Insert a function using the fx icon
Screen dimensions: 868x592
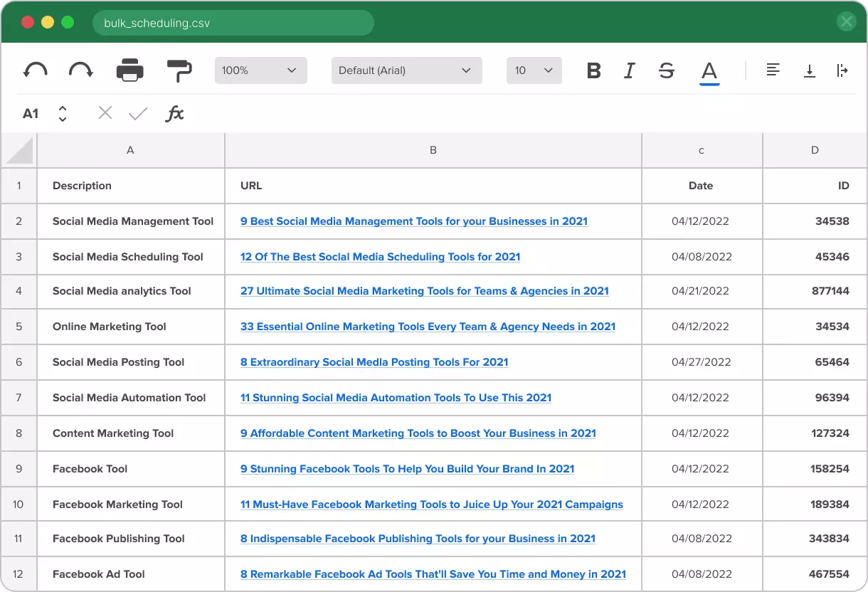175,113
